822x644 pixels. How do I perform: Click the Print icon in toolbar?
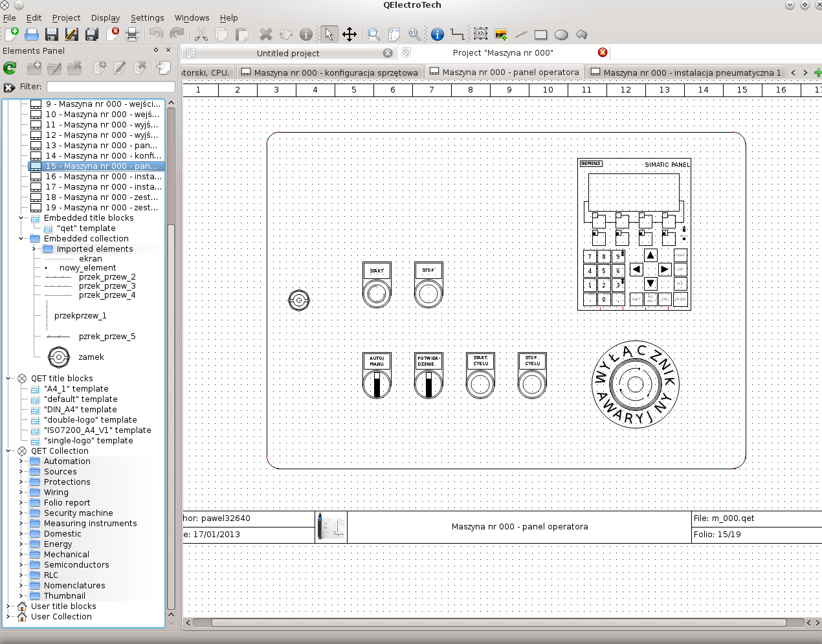pos(132,34)
